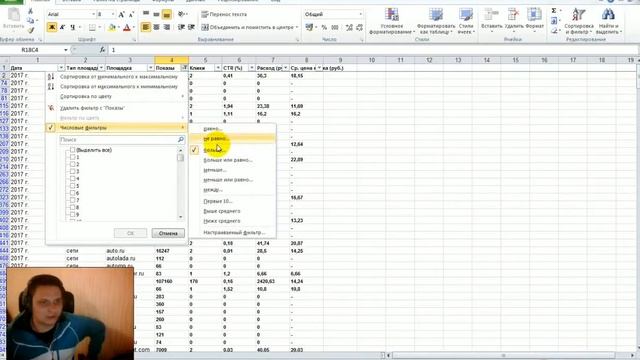The height and width of the screenshot is (360, 640).
Task: Tick the checkbox for value 6
Action: click(73, 193)
